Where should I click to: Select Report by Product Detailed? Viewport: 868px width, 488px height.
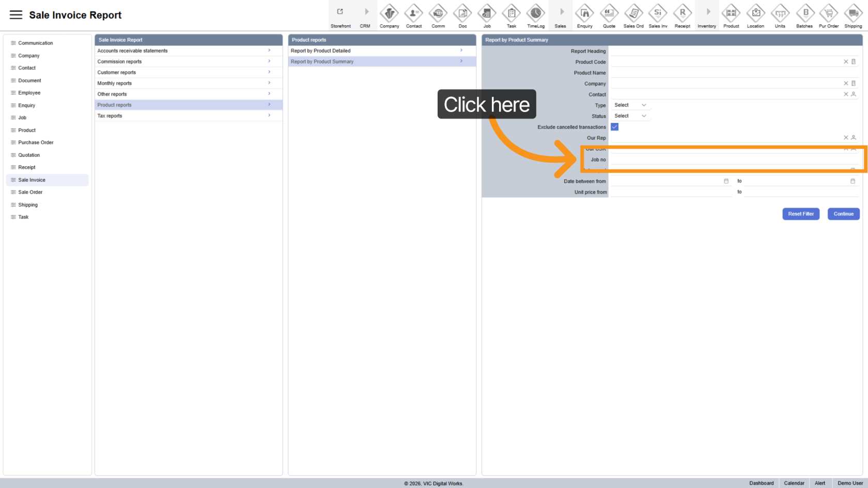pyautogui.click(x=381, y=51)
